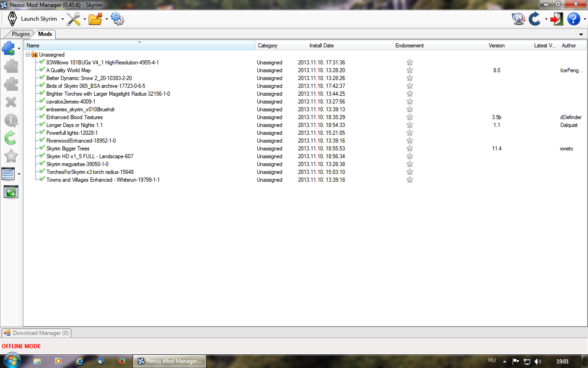Screen dimensions: 588x368
Task: Toggle checkmark for Skyrim Bigger Trees
Action: [42, 148]
